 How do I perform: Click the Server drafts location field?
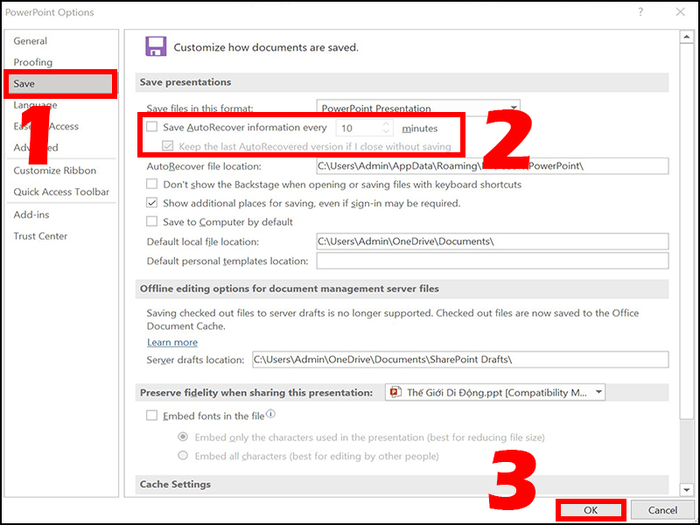pyautogui.click(x=460, y=360)
